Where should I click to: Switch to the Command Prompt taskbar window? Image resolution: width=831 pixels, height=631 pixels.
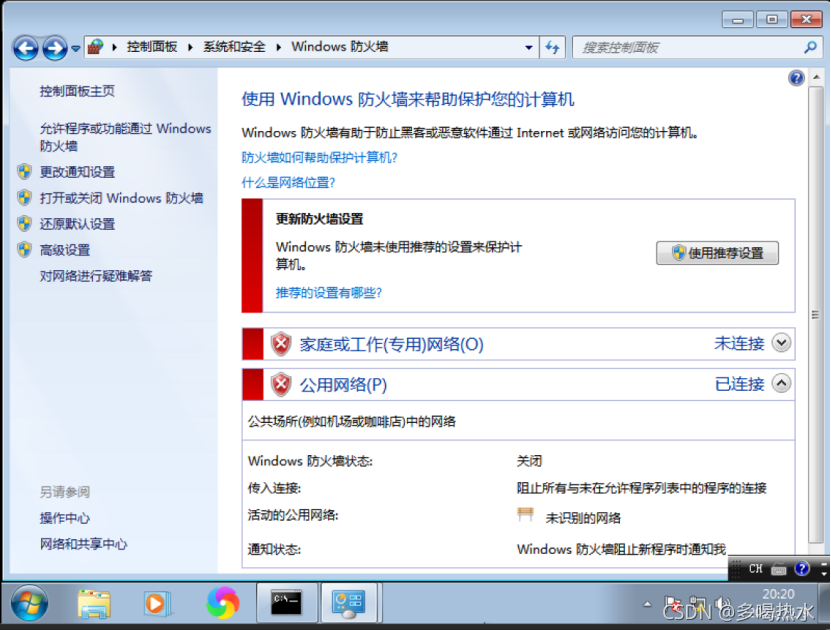(x=287, y=603)
